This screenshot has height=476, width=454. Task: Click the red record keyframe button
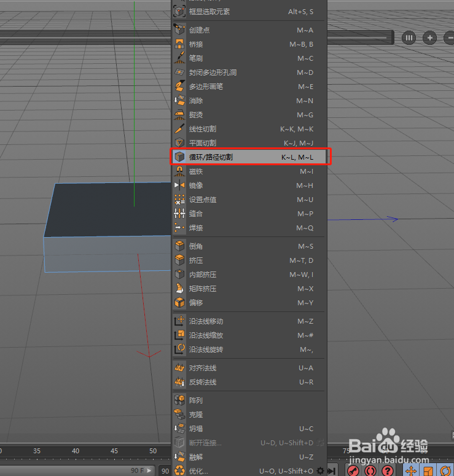pyautogui.click(x=353, y=471)
